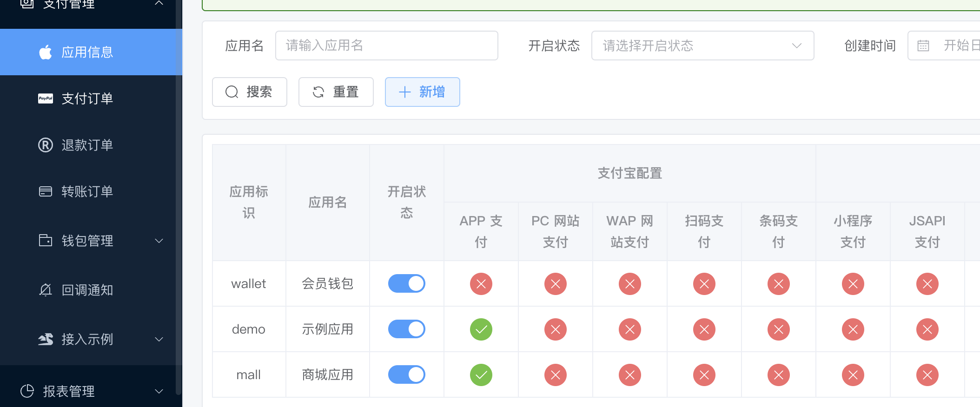The width and height of the screenshot is (980, 407).
Task: Click demo row 小程序支付 status icon
Action: [x=853, y=329]
